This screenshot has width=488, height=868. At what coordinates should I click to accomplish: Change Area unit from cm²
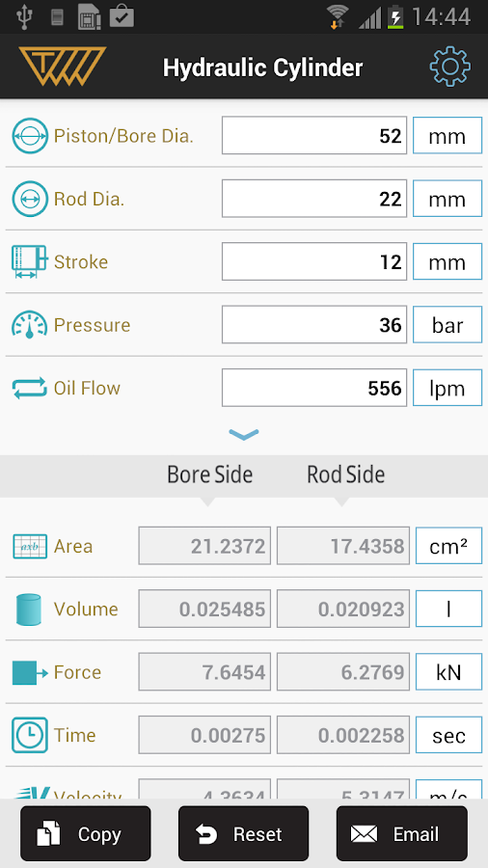tap(448, 546)
